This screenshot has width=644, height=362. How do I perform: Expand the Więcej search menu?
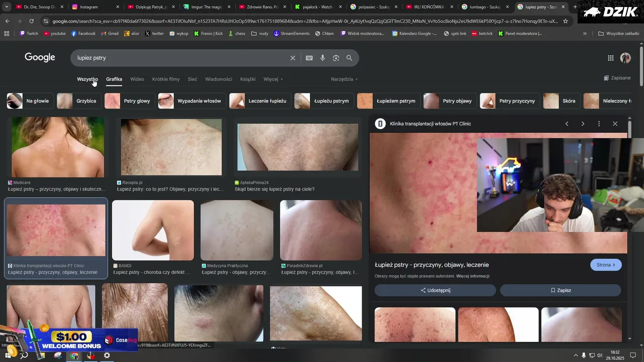(273, 79)
